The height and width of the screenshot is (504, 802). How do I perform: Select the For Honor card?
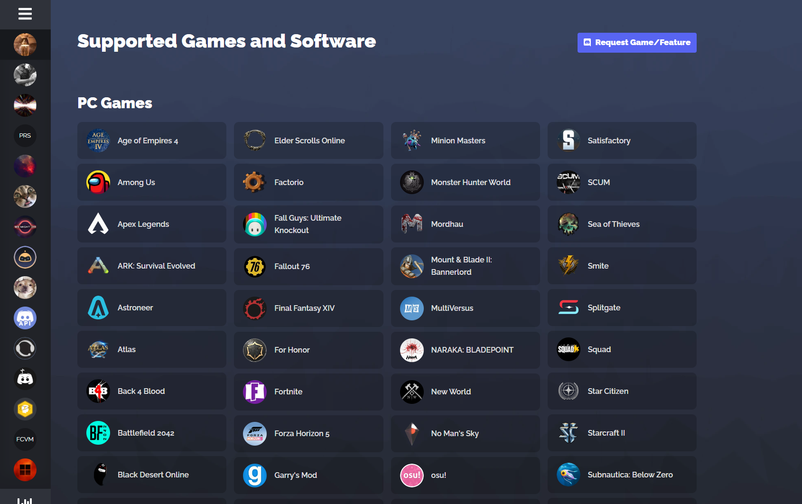click(x=308, y=349)
